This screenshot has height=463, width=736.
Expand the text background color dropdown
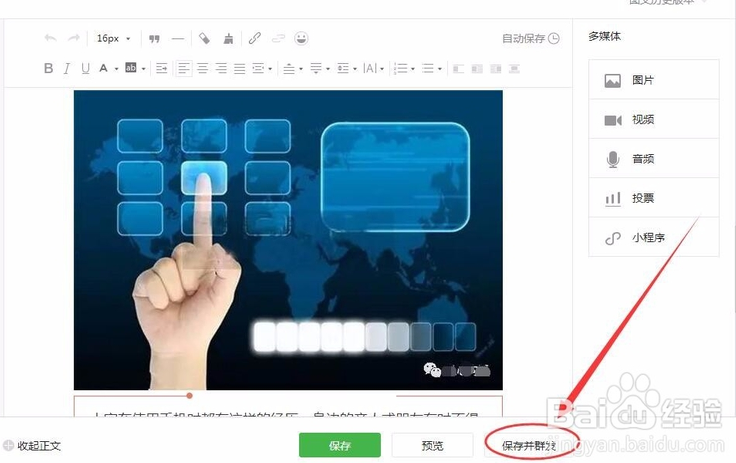(x=144, y=69)
